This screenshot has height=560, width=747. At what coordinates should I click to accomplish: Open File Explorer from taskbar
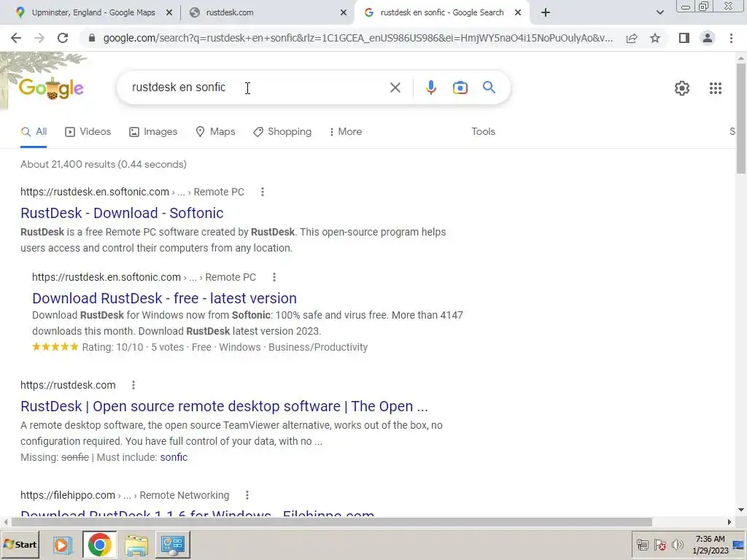[x=136, y=545]
